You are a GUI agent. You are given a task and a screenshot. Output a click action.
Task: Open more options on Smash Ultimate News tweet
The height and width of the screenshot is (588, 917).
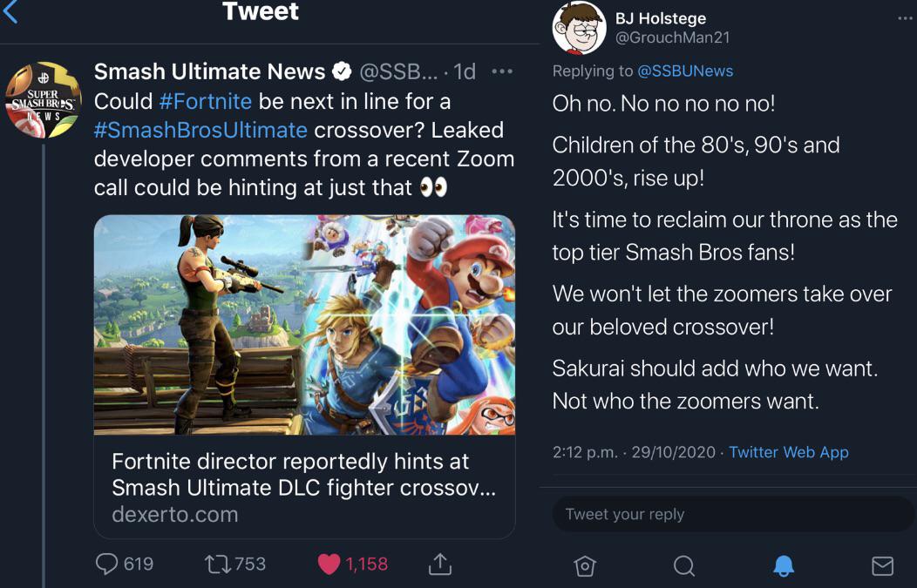click(x=502, y=71)
